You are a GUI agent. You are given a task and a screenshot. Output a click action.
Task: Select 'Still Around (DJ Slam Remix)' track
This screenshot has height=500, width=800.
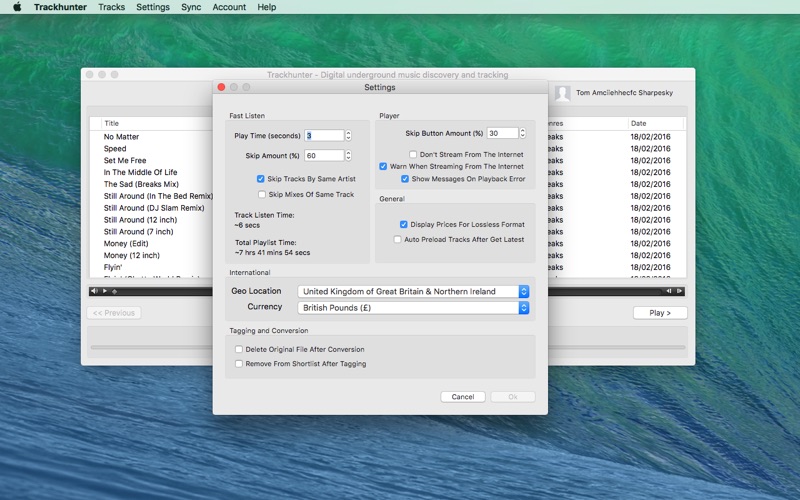[154, 208]
